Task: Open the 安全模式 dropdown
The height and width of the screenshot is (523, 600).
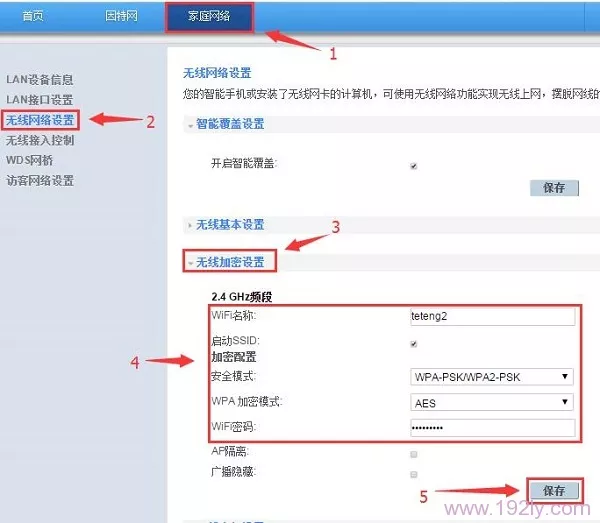Action: click(x=492, y=377)
